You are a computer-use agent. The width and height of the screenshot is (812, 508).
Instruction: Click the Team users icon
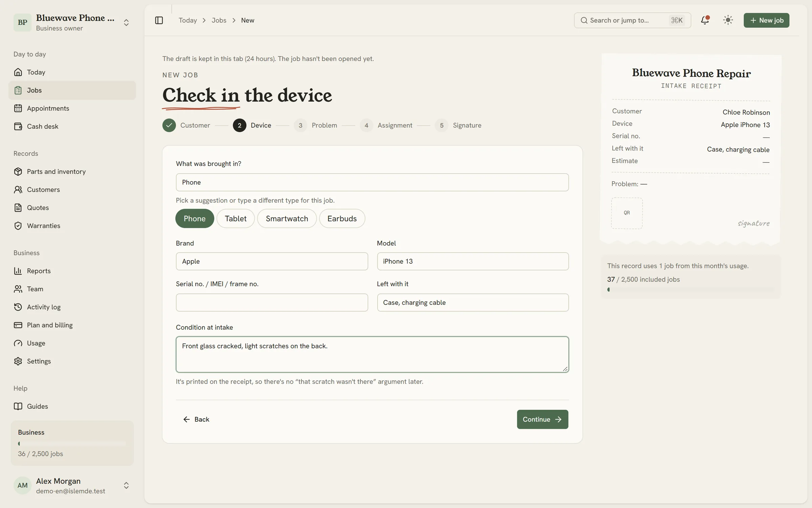18,289
